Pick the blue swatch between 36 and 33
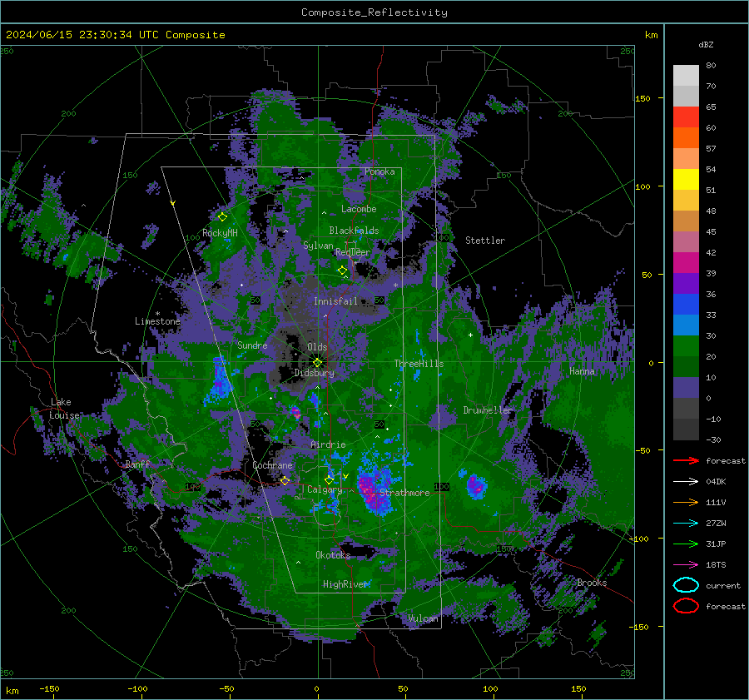 pyautogui.click(x=686, y=305)
